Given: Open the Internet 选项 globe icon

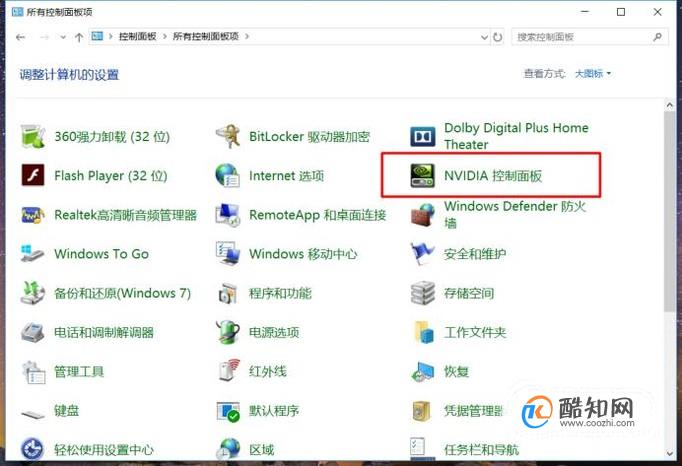Looking at the screenshot, I should pyautogui.click(x=227, y=175).
